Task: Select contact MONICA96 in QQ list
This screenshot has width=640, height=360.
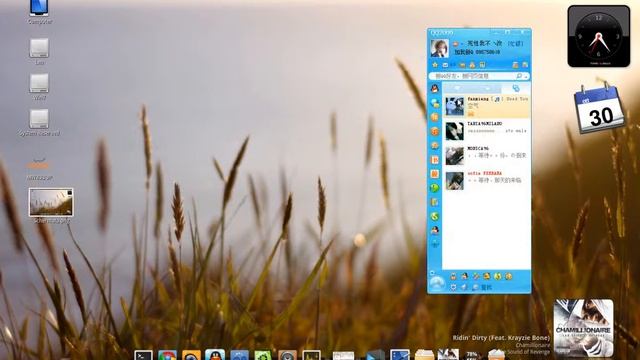Action: (487, 156)
